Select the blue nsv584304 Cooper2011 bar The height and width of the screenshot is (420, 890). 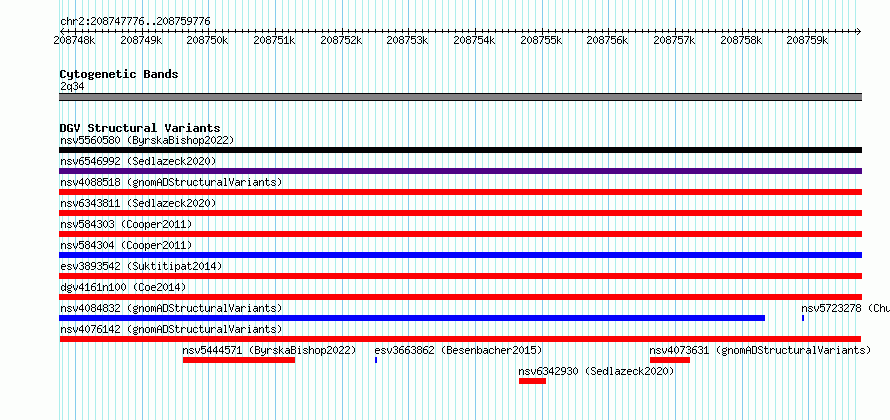(460, 255)
